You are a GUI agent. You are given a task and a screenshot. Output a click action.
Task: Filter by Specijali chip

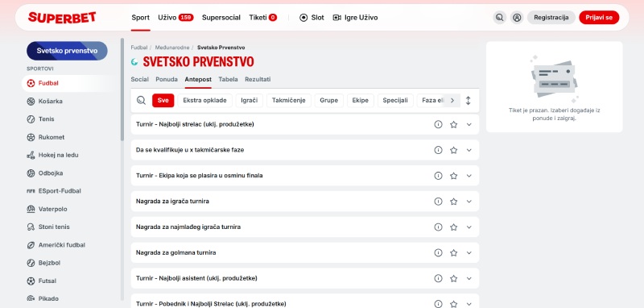(x=395, y=100)
